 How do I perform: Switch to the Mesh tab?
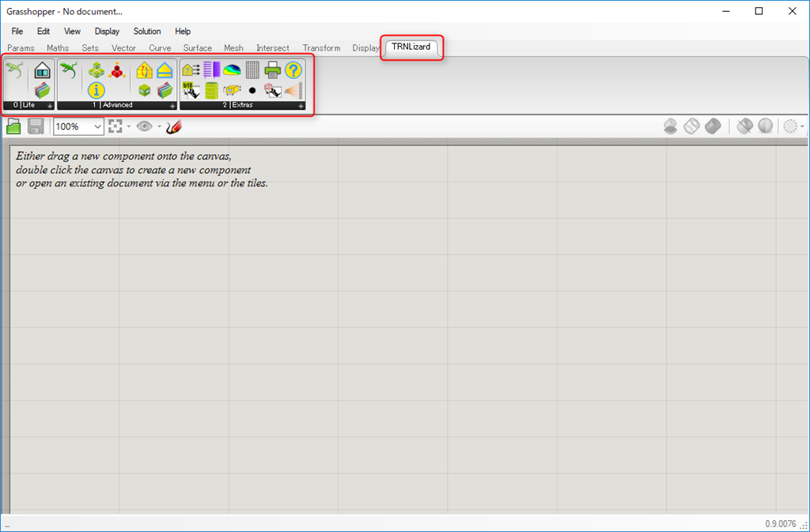(x=233, y=48)
